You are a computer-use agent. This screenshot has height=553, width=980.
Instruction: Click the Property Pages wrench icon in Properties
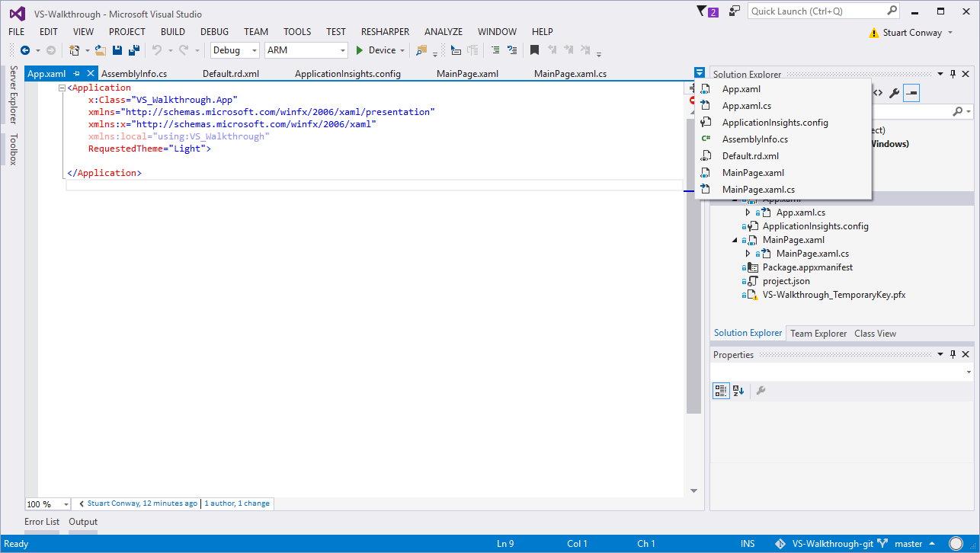[x=761, y=391]
